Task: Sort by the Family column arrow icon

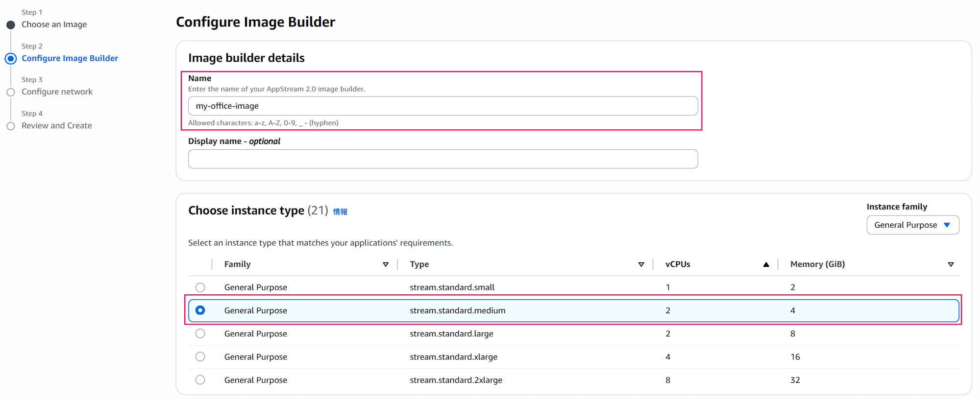Action: (386, 264)
